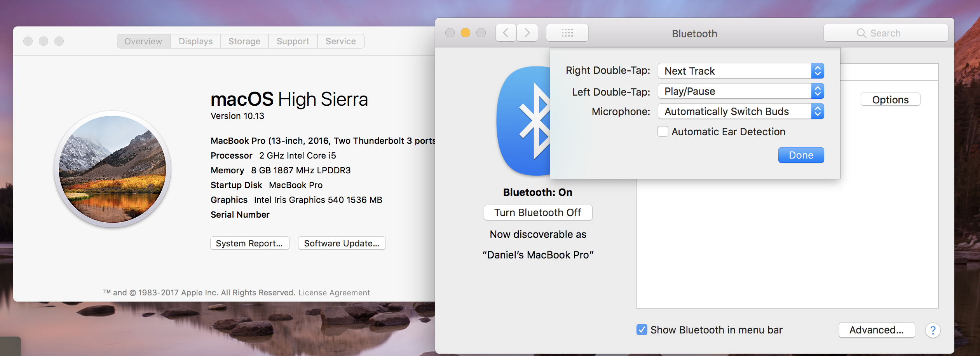Screen dimensions: 980x356
Task: Click the Bluetooth Search field
Action: [886, 33]
